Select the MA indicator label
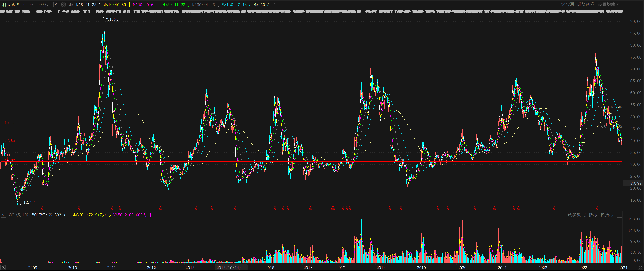The image size is (644, 271). pos(71,5)
